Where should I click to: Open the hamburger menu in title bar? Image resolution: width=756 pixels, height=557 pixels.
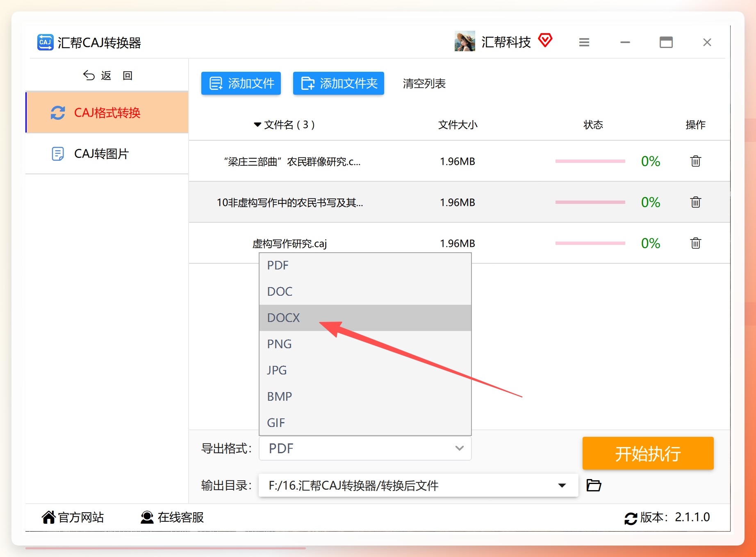pyautogui.click(x=584, y=42)
